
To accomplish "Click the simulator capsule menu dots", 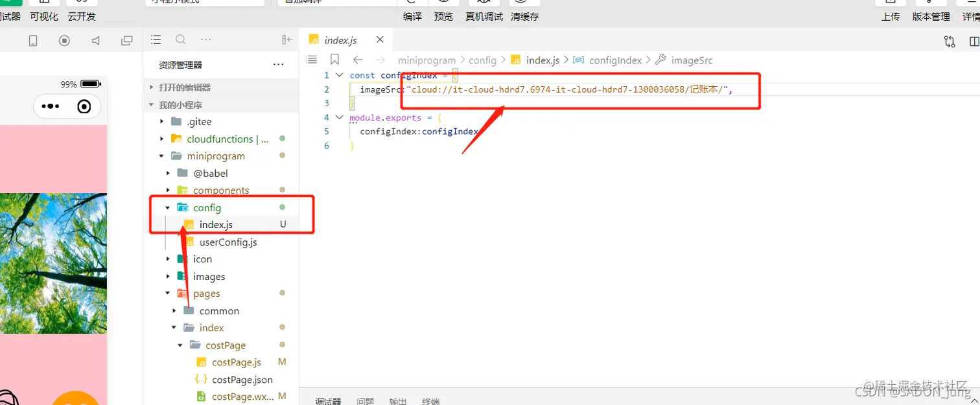I will (50, 107).
